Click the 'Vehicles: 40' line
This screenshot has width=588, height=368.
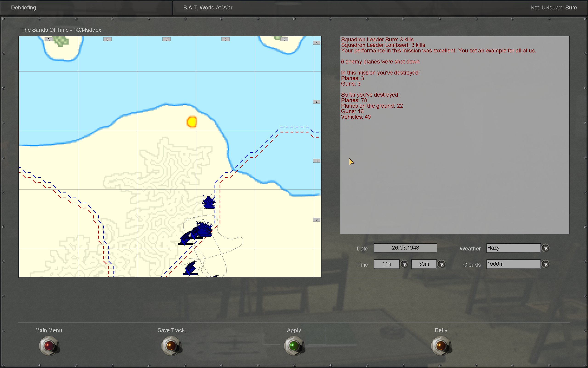(356, 117)
